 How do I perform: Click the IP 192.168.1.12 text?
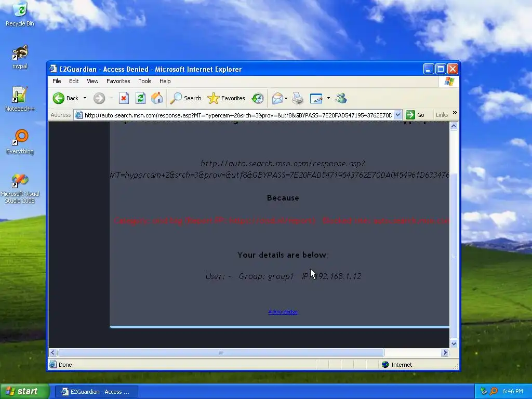331,276
